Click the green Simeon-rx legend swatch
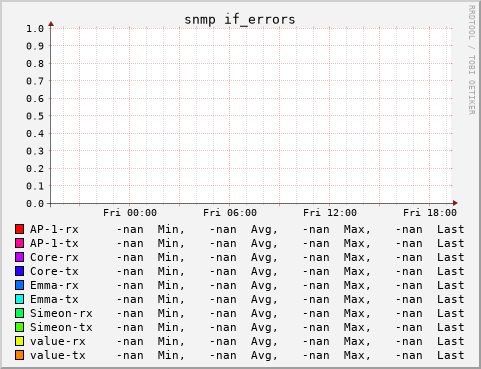481x369 pixels. coord(19,313)
